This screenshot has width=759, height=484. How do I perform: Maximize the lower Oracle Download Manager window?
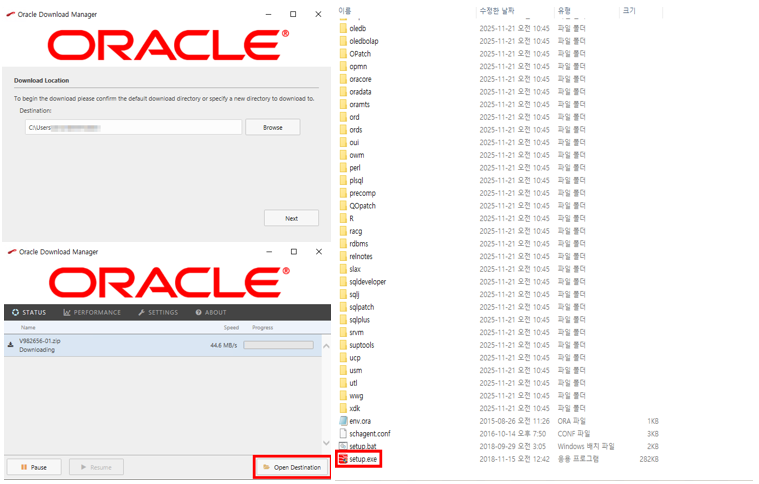coord(294,252)
